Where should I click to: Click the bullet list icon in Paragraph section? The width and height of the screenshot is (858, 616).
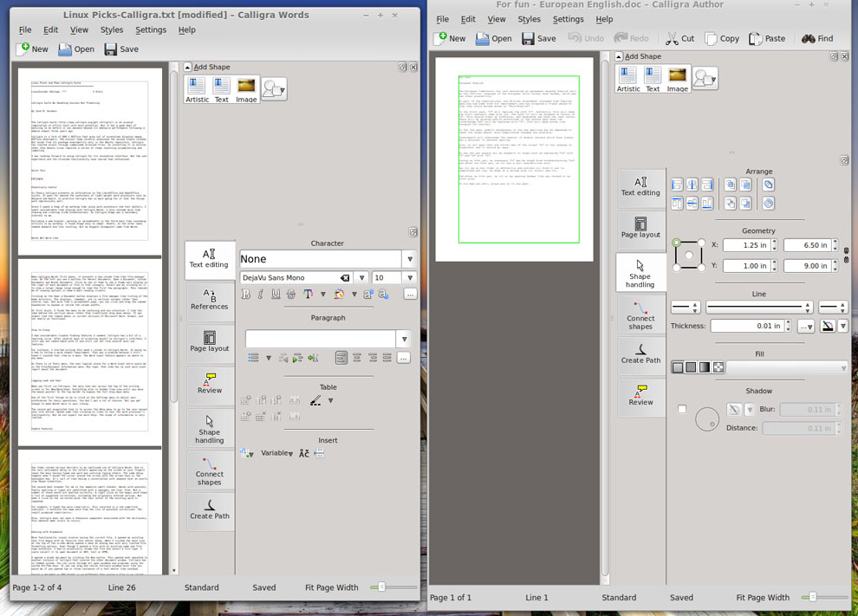pyautogui.click(x=253, y=358)
